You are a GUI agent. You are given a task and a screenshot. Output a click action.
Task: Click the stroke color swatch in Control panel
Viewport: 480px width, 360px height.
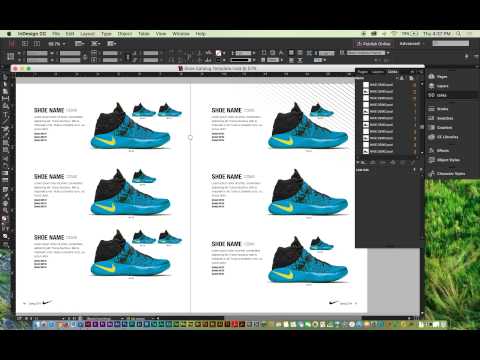coord(218,60)
